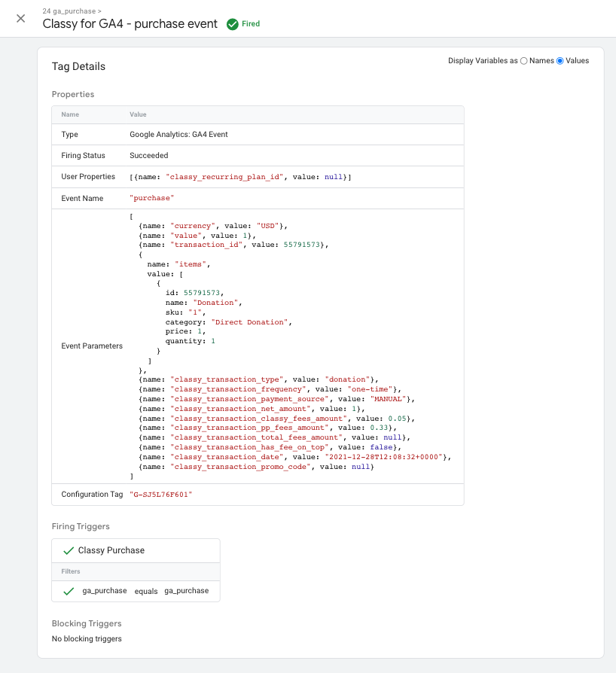This screenshot has height=673, width=616.
Task: Click the classy_transaction_total_fees_amount null line
Action: tap(274, 437)
